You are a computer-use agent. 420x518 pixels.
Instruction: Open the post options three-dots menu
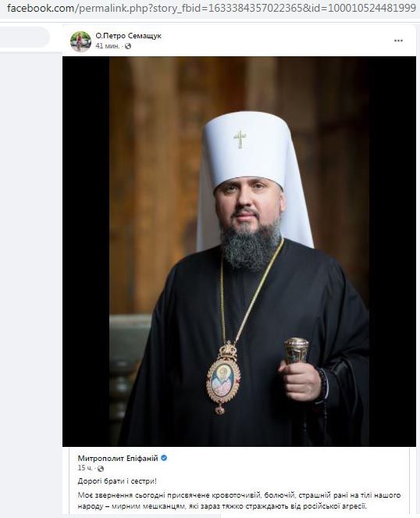coord(398,41)
